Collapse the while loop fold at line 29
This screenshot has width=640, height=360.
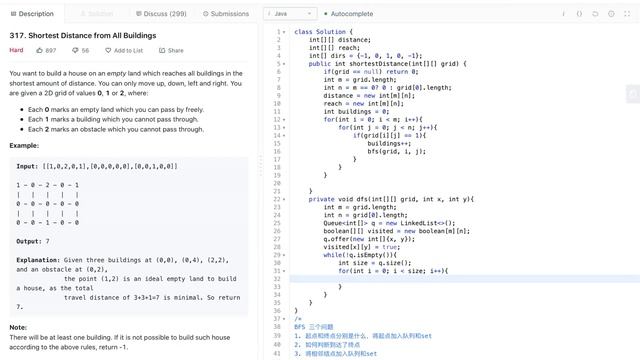coord(284,255)
